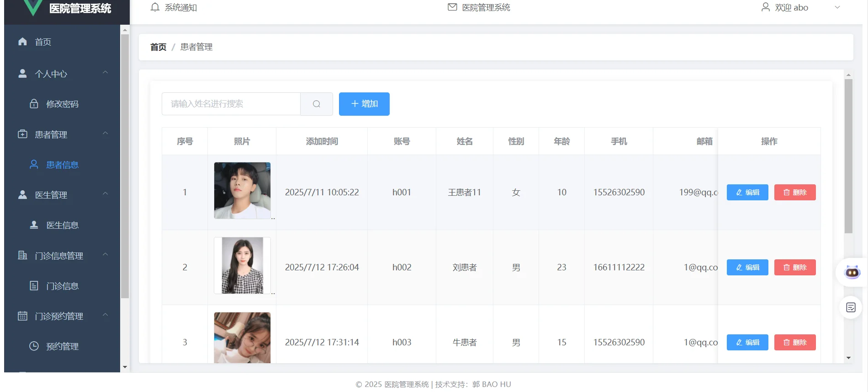
Task: Delete the 刘患者 row
Action: click(x=795, y=267)
